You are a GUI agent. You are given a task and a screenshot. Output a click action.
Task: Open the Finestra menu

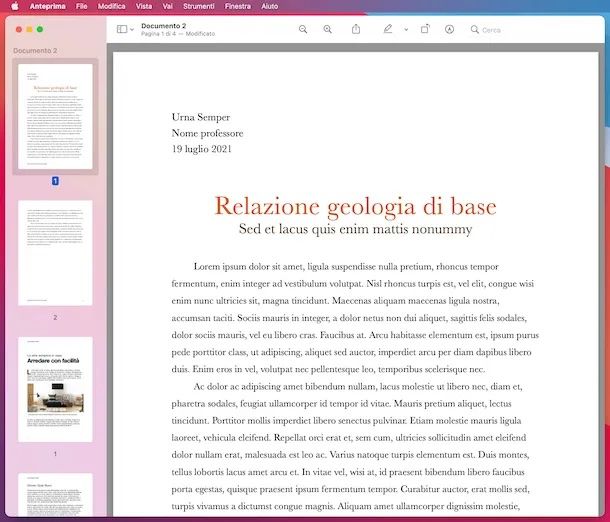(x=238, y=6)
